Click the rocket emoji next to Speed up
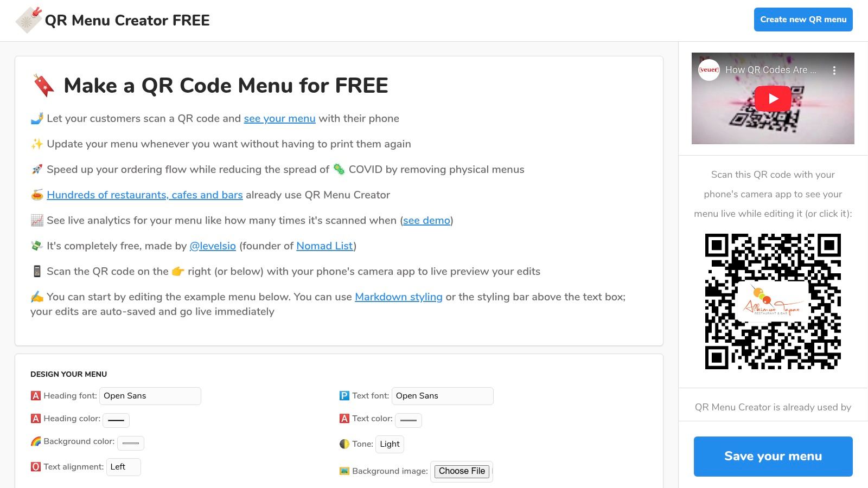This screenshot has width=868, height=488. click(x=37, y=169)
